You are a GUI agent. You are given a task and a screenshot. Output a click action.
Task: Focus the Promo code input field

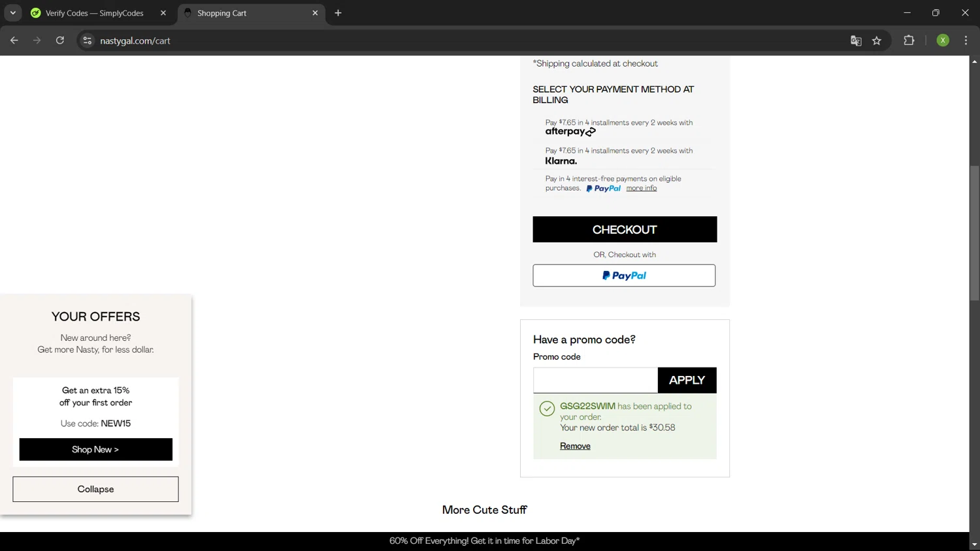[x=595, y=380]
